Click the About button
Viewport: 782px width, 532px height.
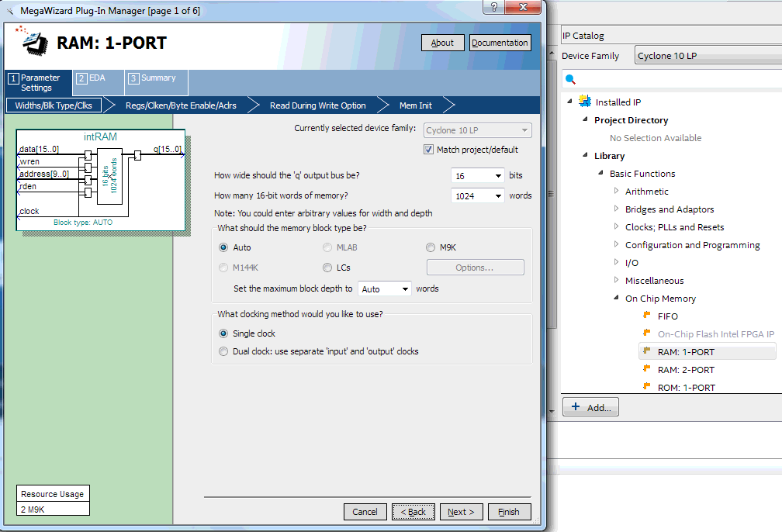point(442,43)
